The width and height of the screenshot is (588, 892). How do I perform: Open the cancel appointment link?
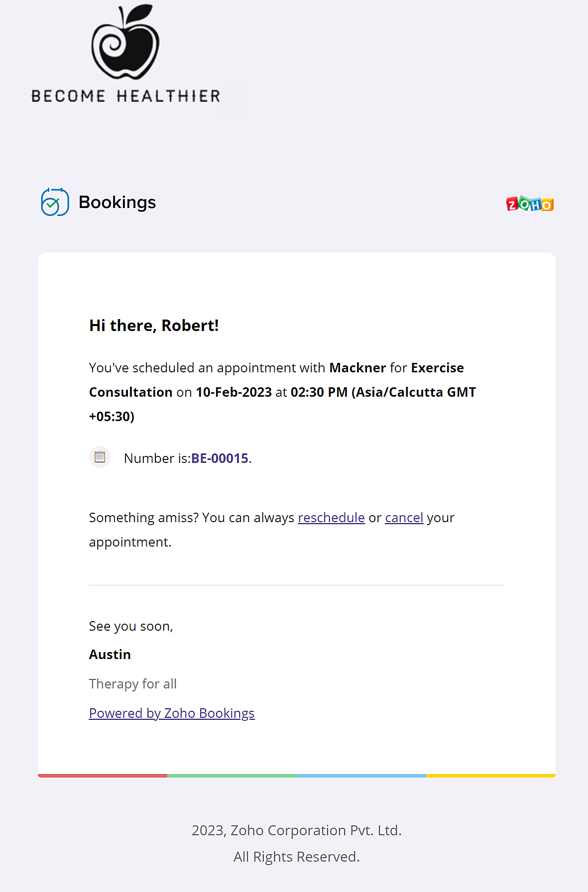point(404,518)
